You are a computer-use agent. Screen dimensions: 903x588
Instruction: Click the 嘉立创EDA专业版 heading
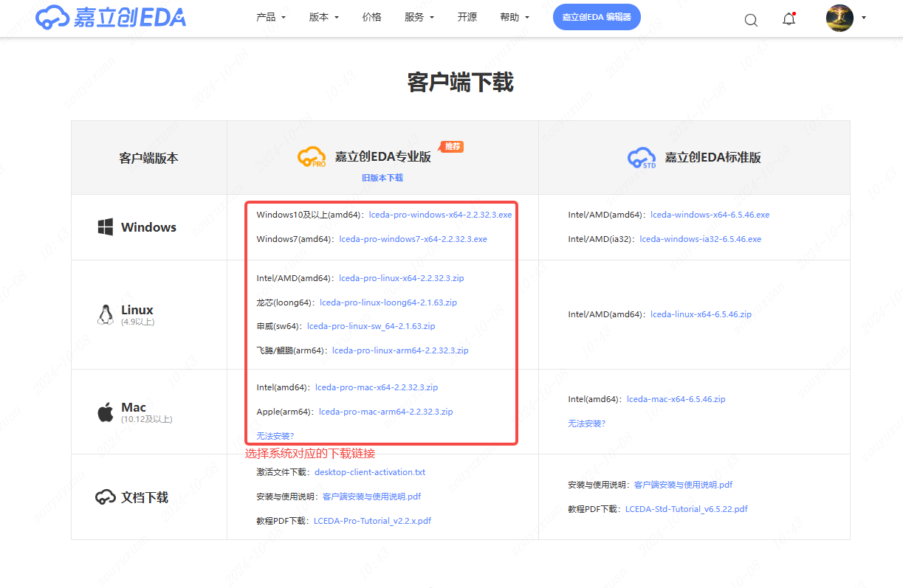tap(383, 157)
